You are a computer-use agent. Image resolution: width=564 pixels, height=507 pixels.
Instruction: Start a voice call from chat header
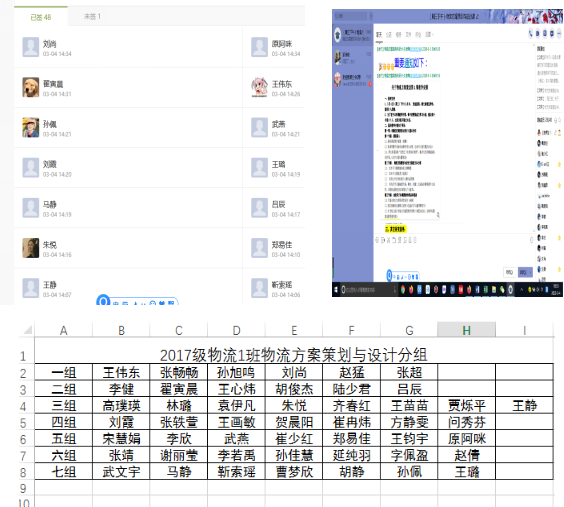[x=531, y=33]
